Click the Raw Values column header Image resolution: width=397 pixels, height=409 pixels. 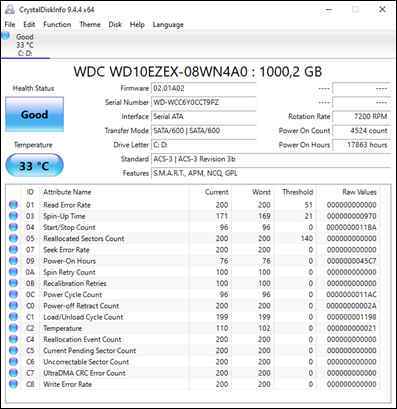point(359,192)
